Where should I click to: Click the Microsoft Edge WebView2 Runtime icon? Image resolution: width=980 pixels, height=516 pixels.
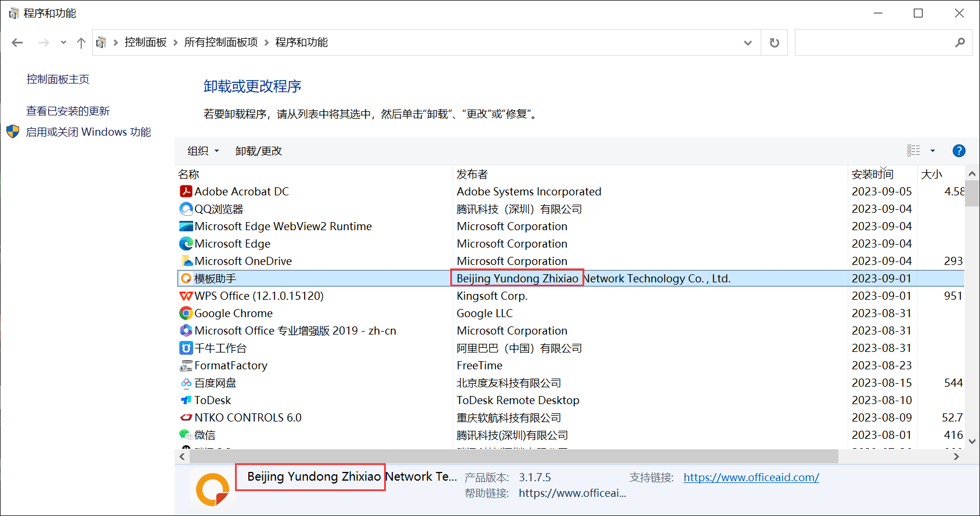point(186,226)
